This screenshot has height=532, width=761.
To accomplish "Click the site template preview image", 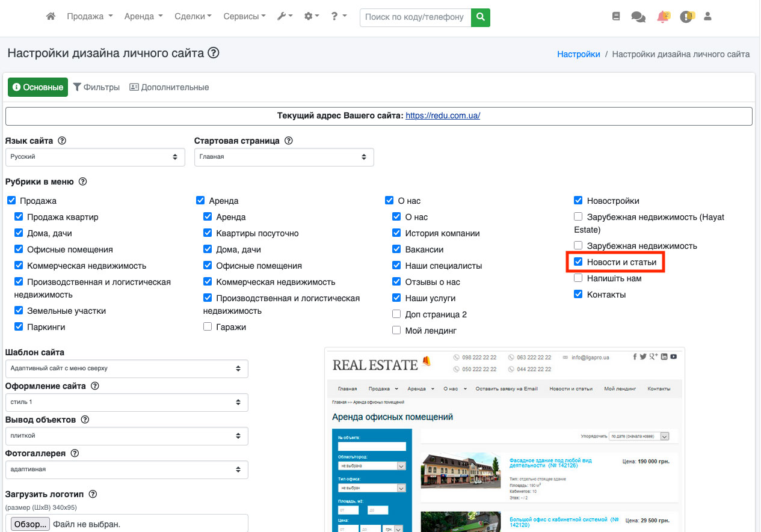I will click(x=504, y=439).
